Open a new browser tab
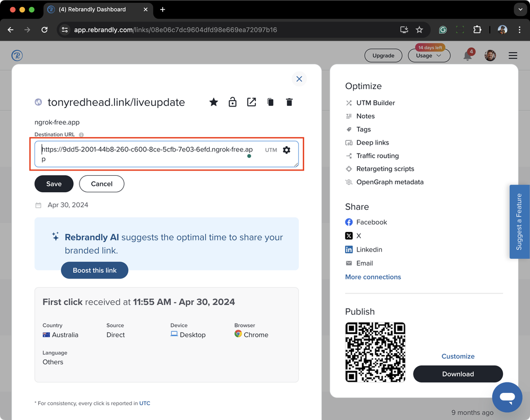530x420 pixels. (x=163, y=10)
